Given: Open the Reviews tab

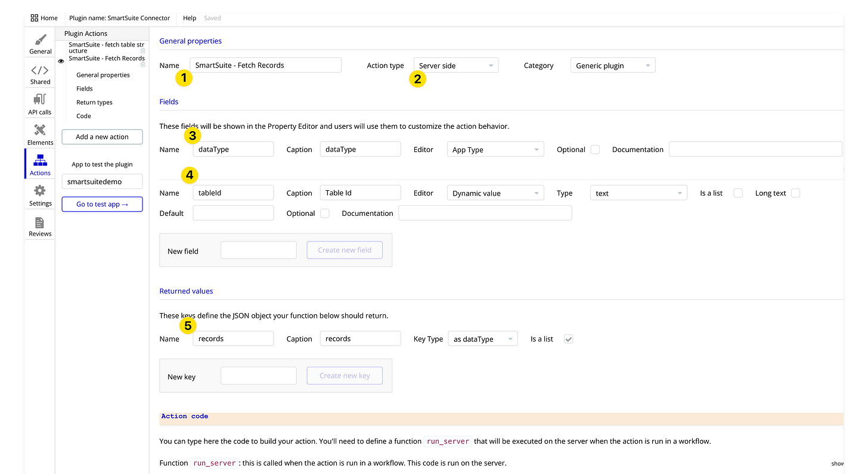Looking at the screenshot, I should 40,227.
